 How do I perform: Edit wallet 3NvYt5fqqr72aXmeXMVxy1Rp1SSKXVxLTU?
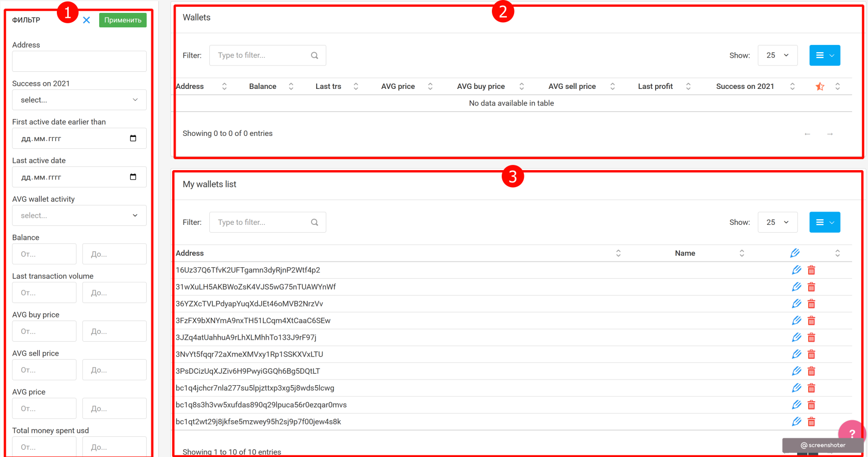(796, 354)
